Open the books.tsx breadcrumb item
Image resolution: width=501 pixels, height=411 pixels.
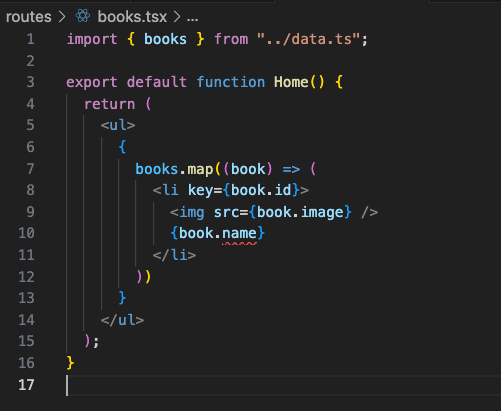tap(132, 17)
